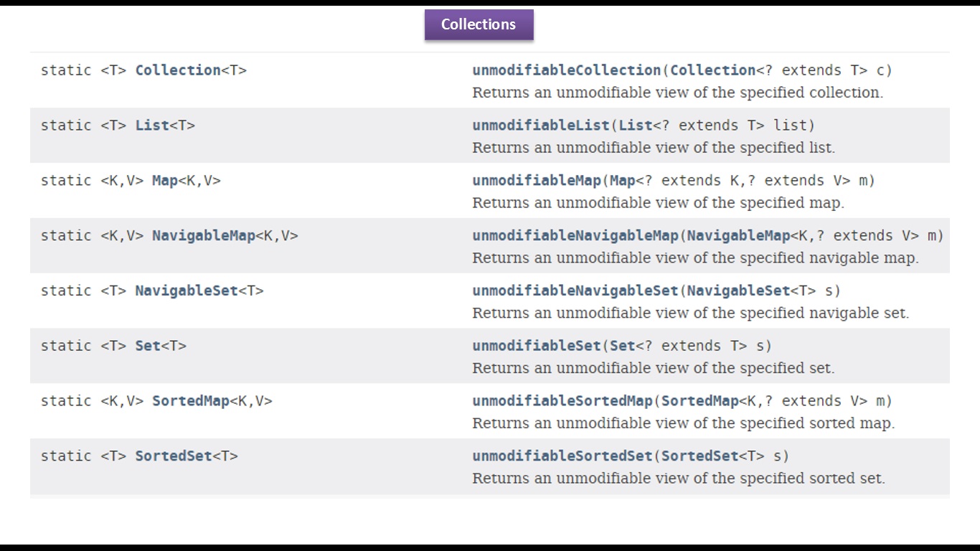The image size is (980, 551).
Task: Click the List return type link
Action: point(152,126)
